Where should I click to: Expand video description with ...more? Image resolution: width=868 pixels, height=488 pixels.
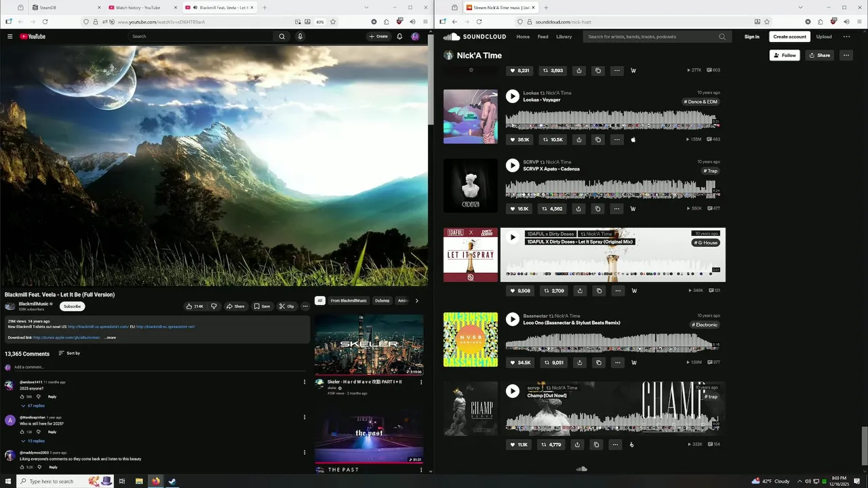(110, 338)
